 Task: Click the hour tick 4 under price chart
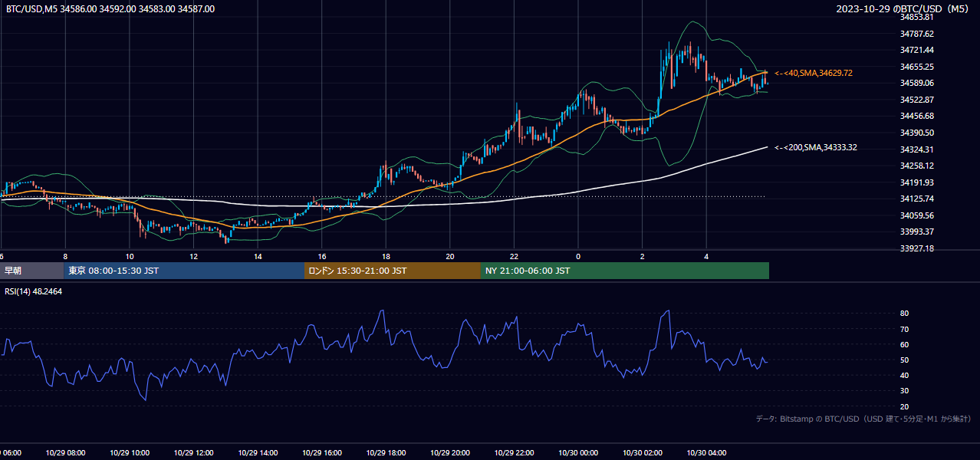(x=706, y=256)
